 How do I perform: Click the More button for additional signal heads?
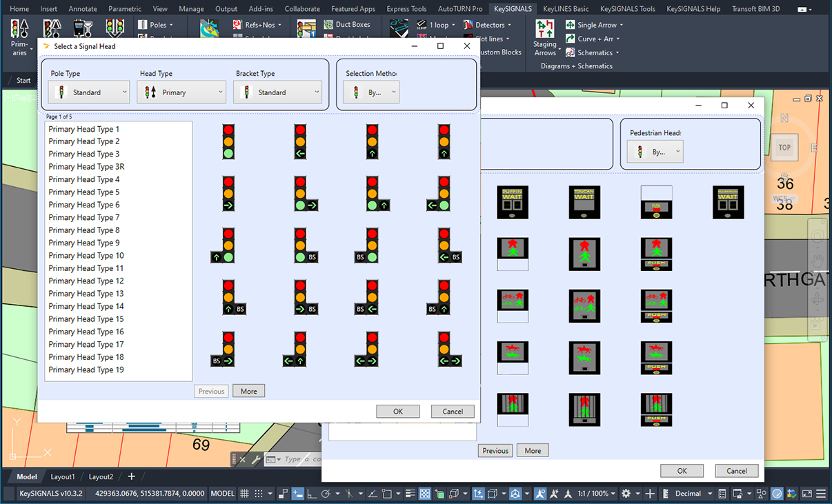[x=248, y=391]
